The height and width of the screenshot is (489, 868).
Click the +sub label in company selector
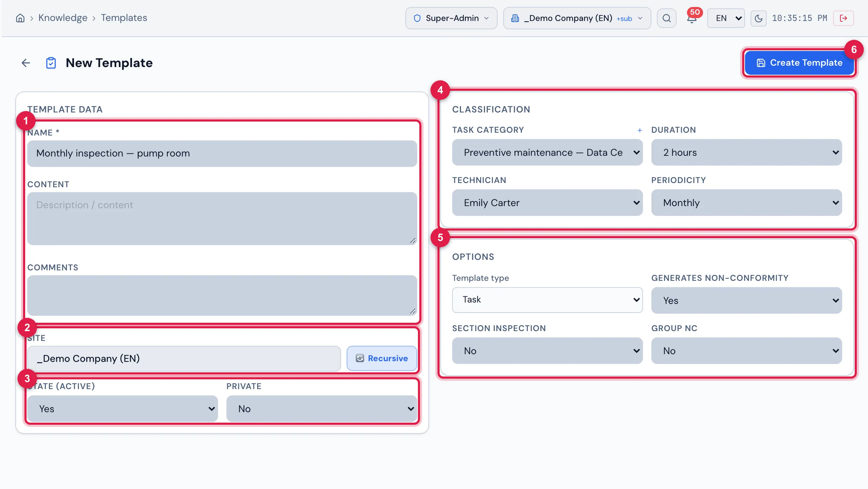pyautogui.click(x=624, y=19)
